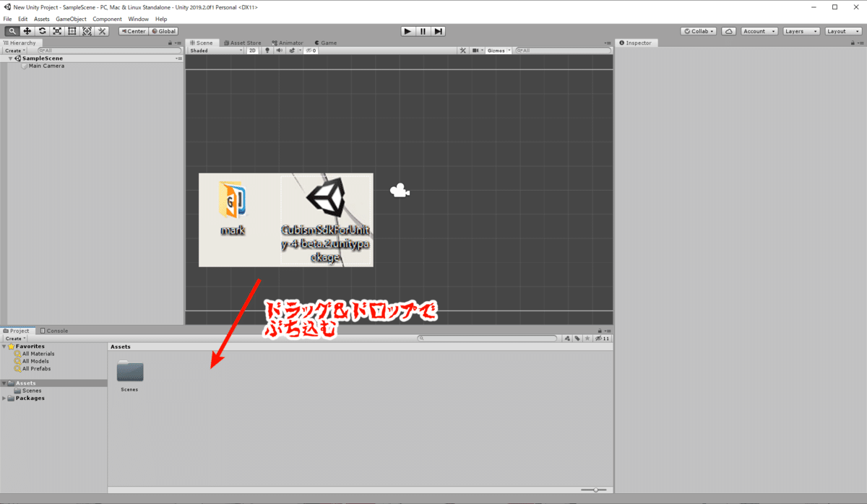This screenshot has height=504, width=867.
Task: Expand the Packages folder
Action: pyautogui.click(x=4, y=399)
